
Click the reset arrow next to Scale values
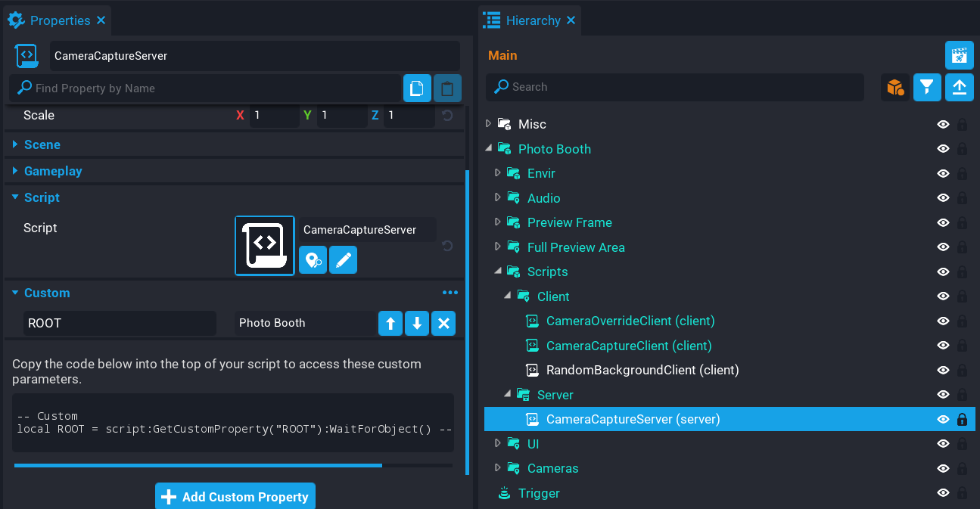[446, 115]
